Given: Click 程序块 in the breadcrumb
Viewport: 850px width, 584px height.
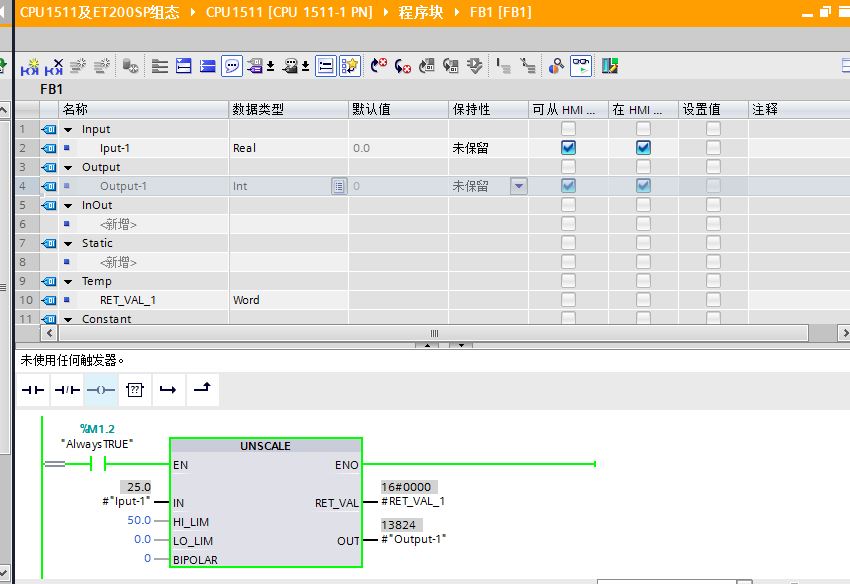Looking at the screenshot, I should point(421,12).
